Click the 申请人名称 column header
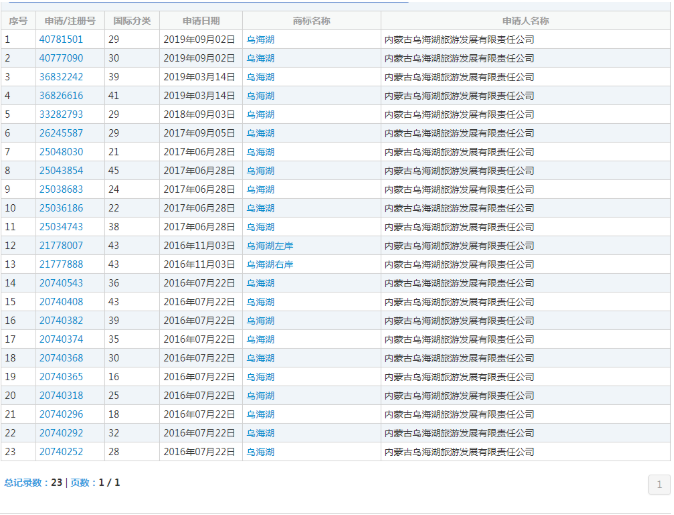 [x=525, y=20]
